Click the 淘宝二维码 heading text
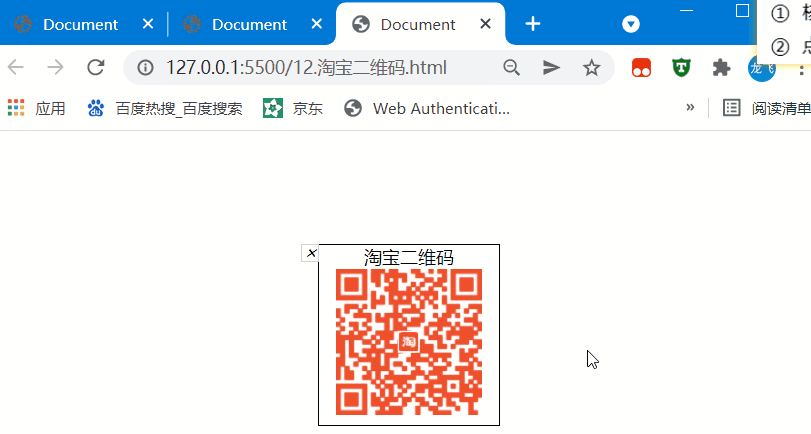 click(409, 257)
